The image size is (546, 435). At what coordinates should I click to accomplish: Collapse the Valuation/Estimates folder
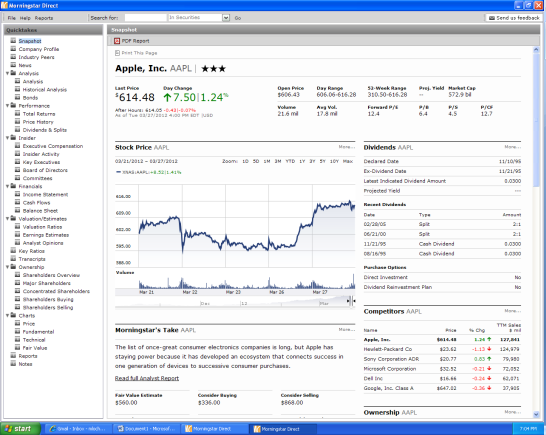click(x=7, y=219)
